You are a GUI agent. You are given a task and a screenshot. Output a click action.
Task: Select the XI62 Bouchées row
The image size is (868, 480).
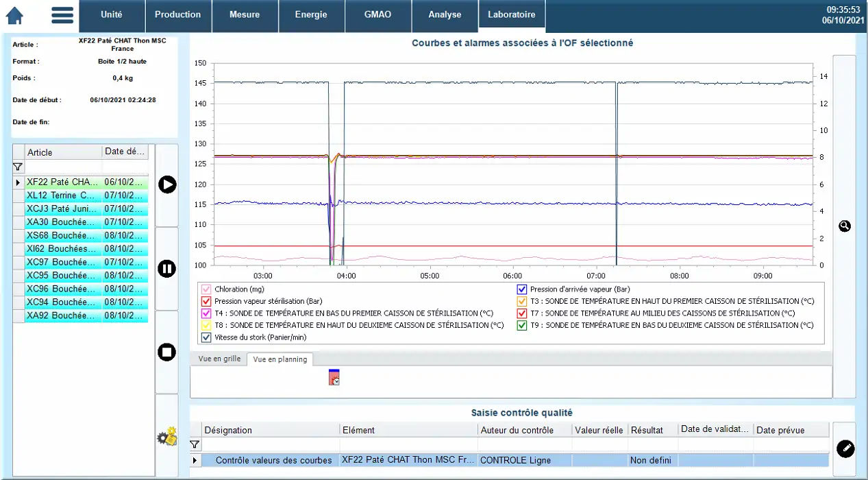pyautogui.click(x=86, y=249)
